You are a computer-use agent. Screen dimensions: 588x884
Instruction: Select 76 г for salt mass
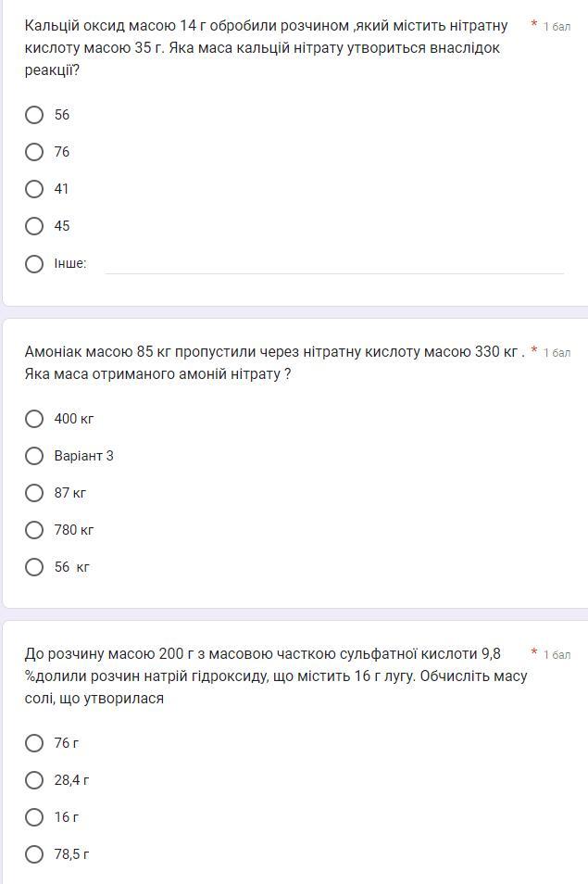coord(34,743)
